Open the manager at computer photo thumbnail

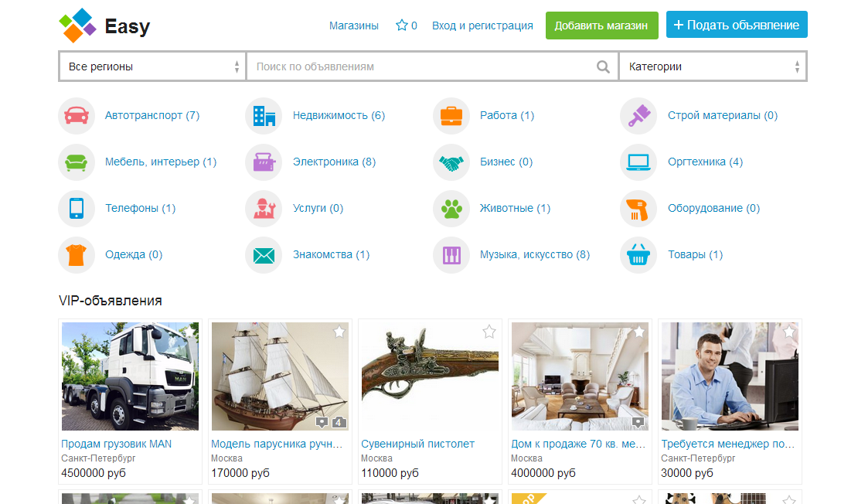click(x=730, y=376)
